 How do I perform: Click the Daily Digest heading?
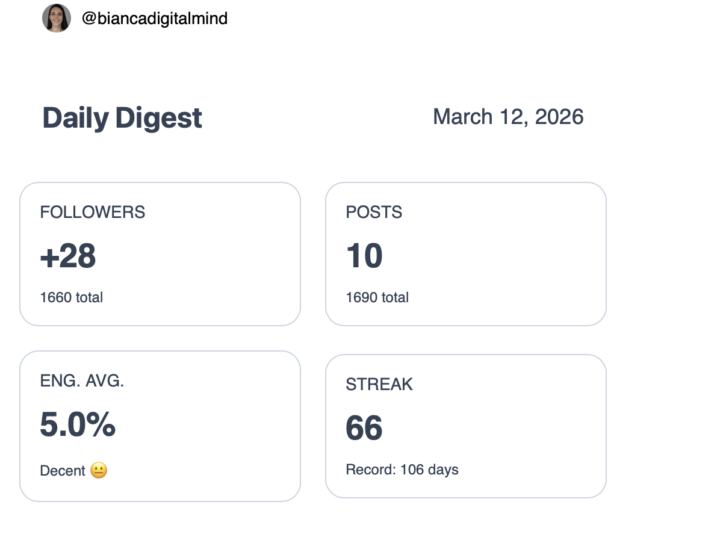point(122,118)
